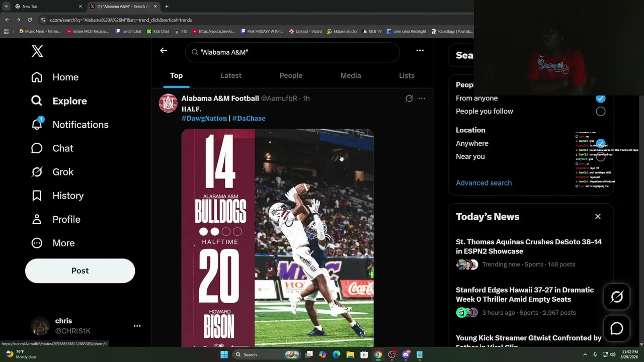Viewport: 644px width, 362px height.
Task: Click the white Post button
Action: pos(80,270)
